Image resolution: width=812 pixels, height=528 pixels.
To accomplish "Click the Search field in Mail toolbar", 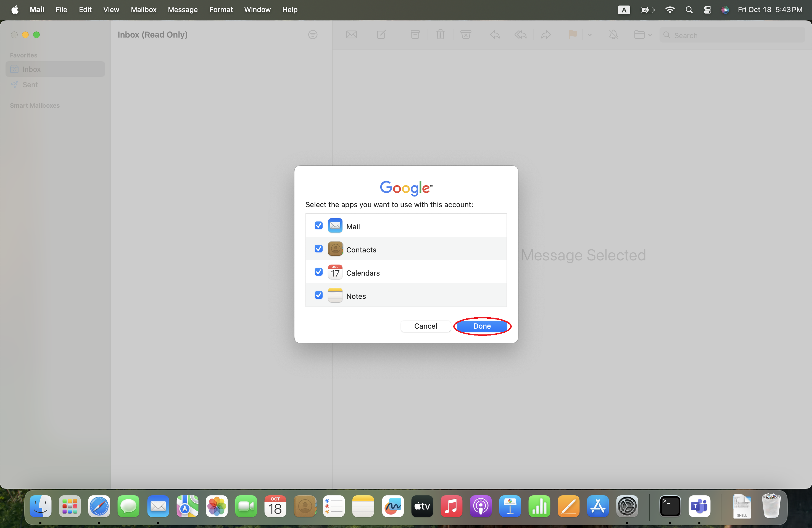I will point(732,35).
